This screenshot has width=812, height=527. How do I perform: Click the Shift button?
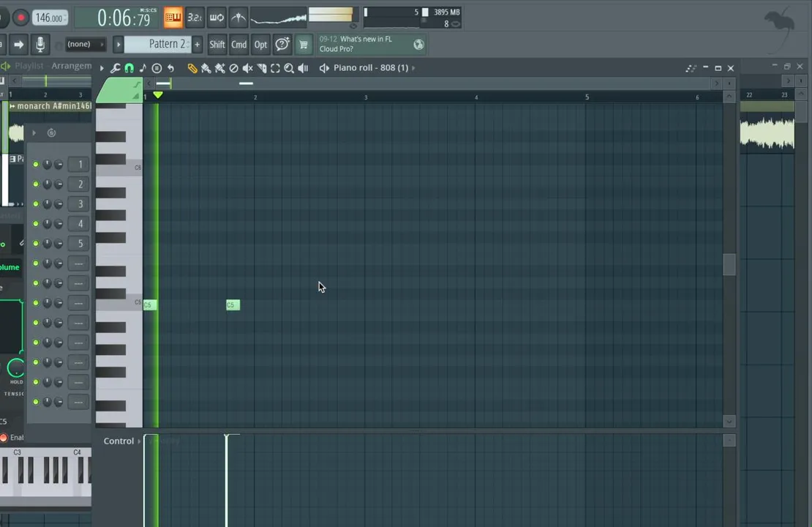coord(217,45)
